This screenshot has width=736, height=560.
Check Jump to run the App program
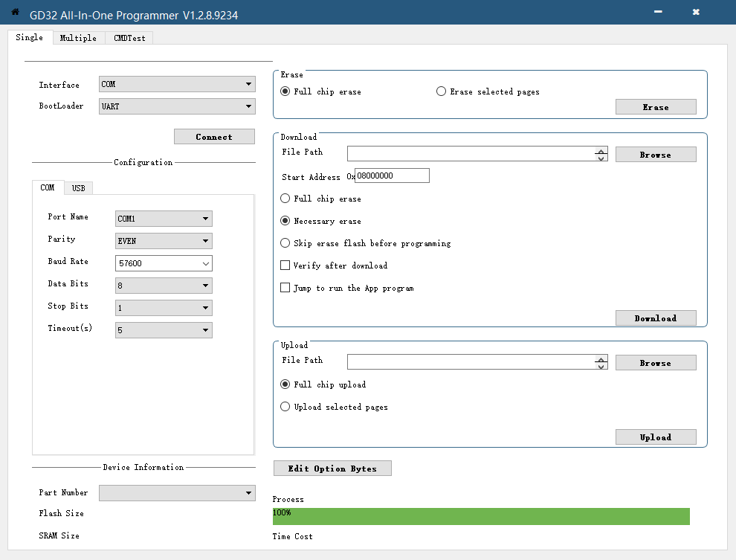[285, 288]
